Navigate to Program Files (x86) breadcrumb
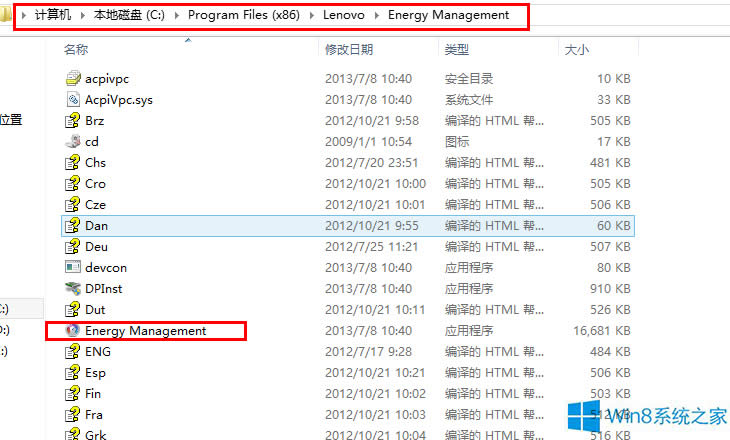 pyautogui.click(x=244, y=15)
